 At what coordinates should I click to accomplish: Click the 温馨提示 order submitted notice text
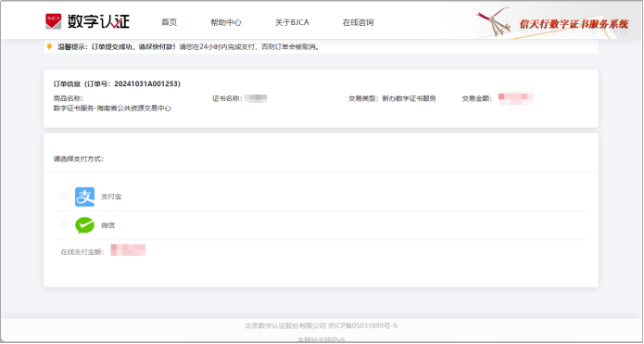pos(188,47)
